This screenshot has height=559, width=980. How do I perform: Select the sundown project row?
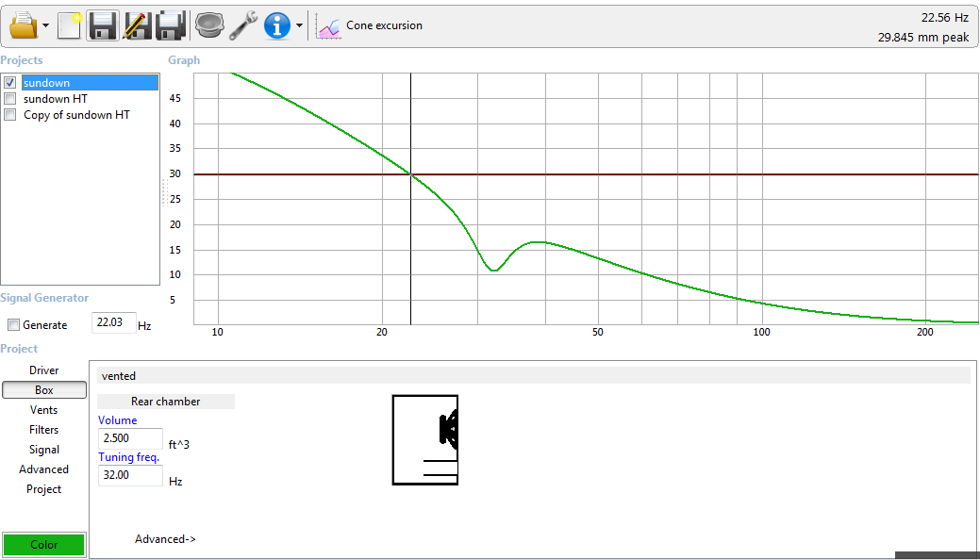(90, 82)
